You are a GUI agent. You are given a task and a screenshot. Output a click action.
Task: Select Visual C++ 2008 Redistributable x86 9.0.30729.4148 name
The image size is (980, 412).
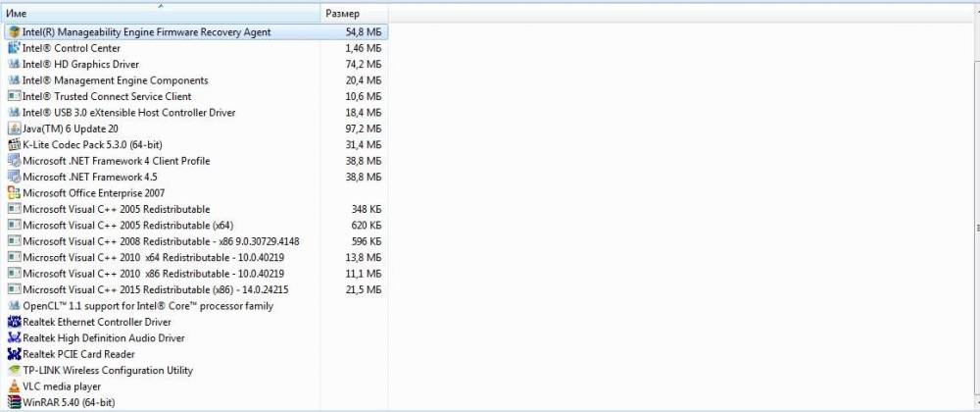pyautogui.click(x=162, y=241)
